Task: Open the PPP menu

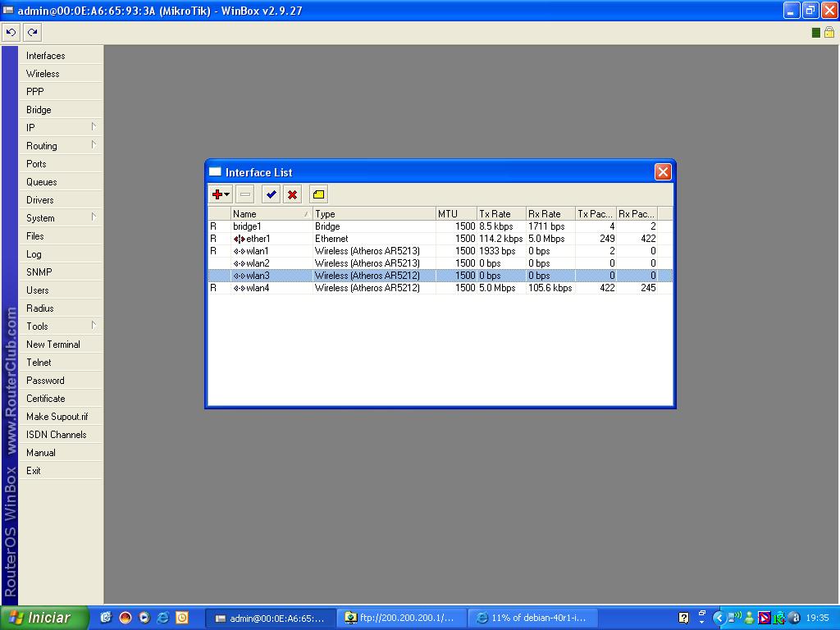Action: point(61,92)
